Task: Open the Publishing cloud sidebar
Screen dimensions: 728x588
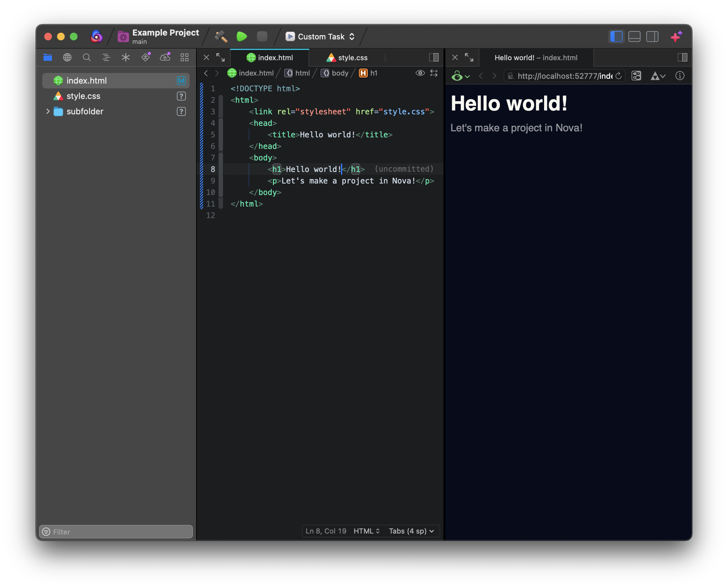Action: click(165, 57)
